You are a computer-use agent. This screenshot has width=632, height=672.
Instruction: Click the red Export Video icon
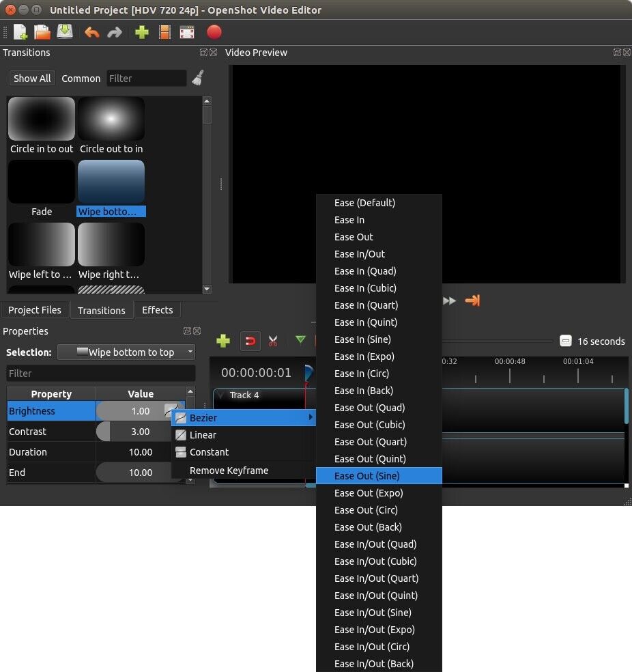pyautogui.click(x=214, y=31)
